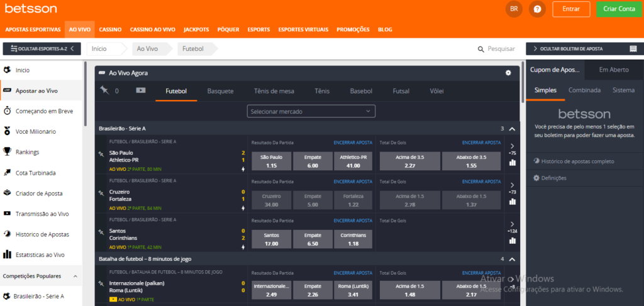644x306 pixels.
Task: Go to Jackpots section
Action: (x=196, y=30)
